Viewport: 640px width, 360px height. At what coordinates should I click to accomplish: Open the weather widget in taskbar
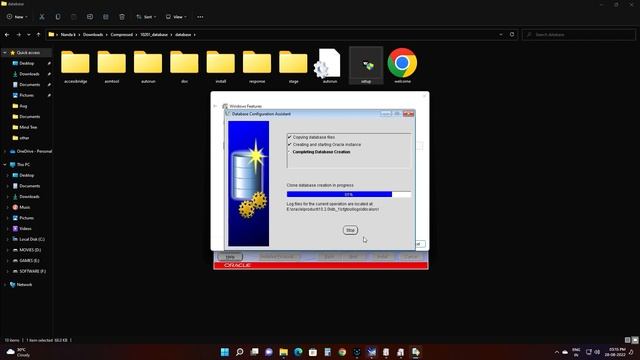(18, 352)
